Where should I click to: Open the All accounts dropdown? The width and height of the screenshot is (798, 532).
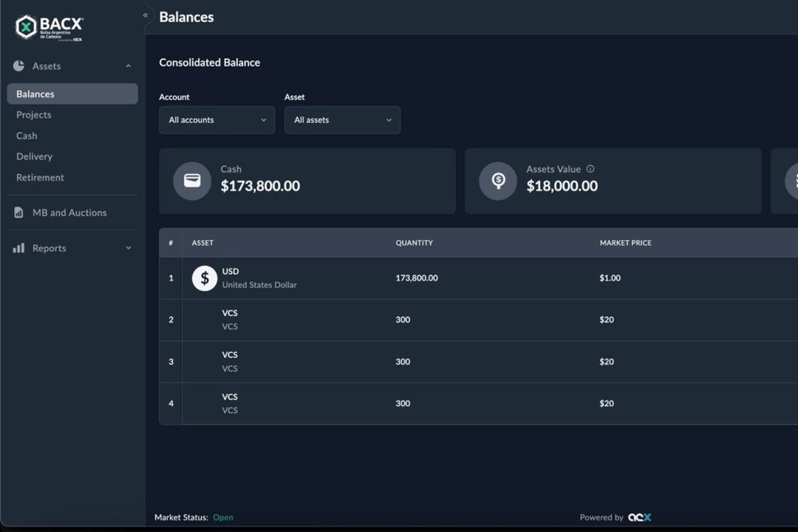217,120
